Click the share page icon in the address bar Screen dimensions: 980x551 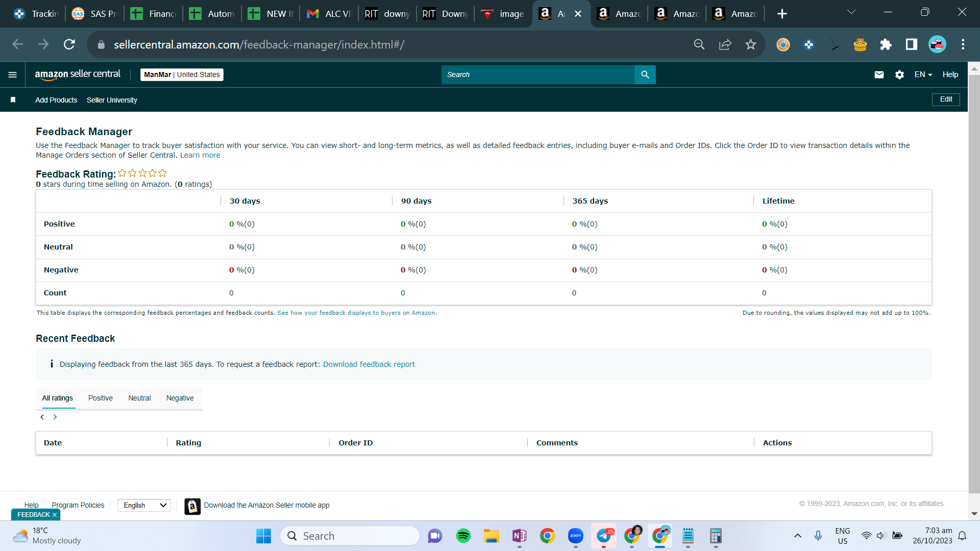[725, 44]
